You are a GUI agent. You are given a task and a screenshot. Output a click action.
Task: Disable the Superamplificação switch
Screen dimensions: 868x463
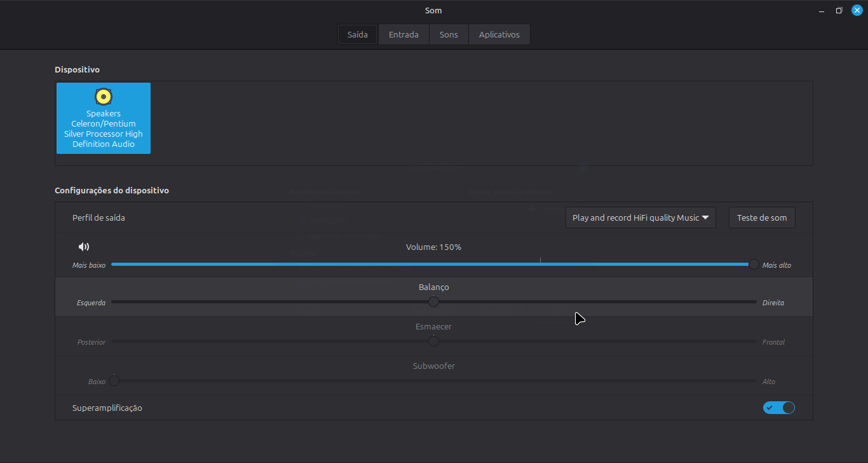pyautogui.click(x=779, y=408)
